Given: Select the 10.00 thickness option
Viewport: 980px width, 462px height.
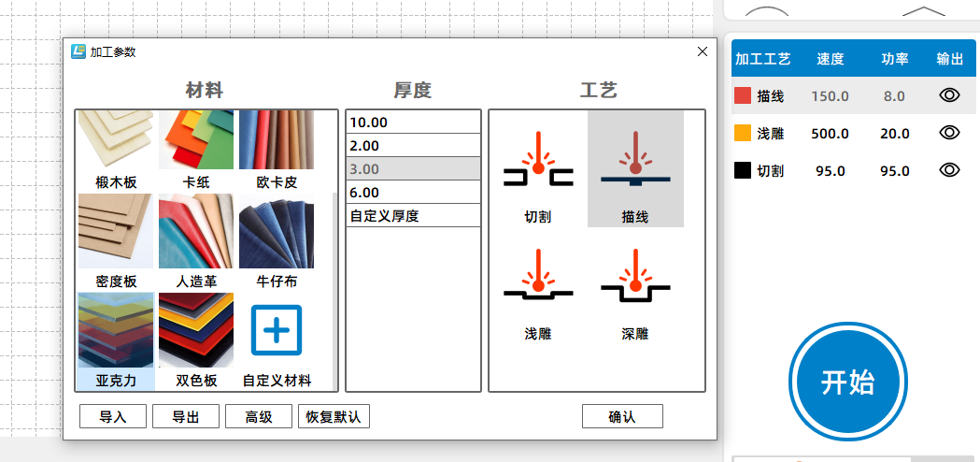Looking at the screenshot, I should click(413, 123).
